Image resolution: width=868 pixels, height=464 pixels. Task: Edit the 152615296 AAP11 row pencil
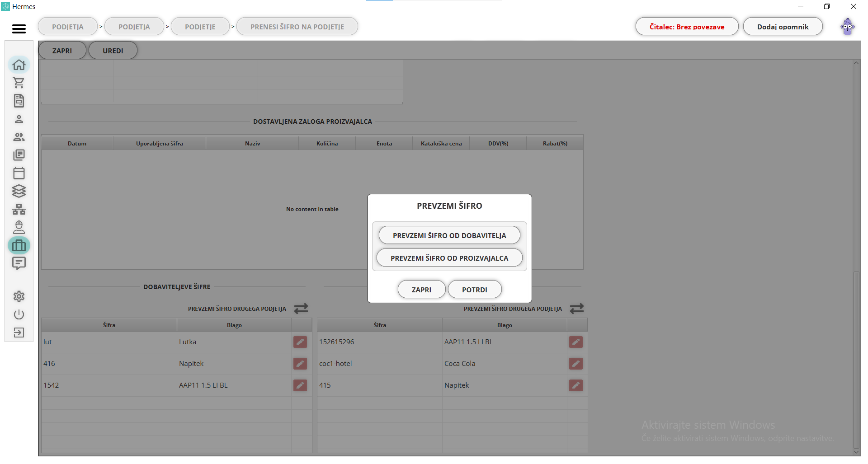(576, 342)
